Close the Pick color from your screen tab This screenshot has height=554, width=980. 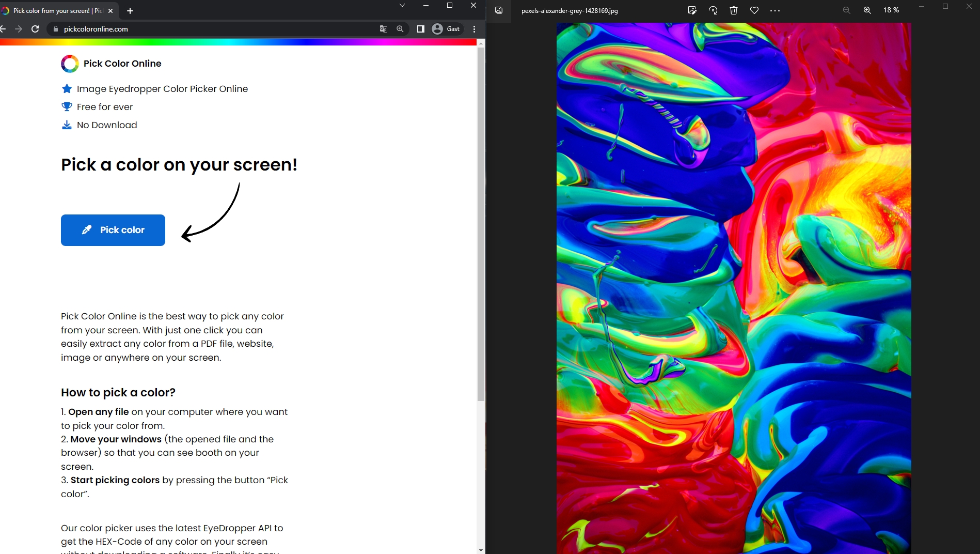[x=110, y=10]
